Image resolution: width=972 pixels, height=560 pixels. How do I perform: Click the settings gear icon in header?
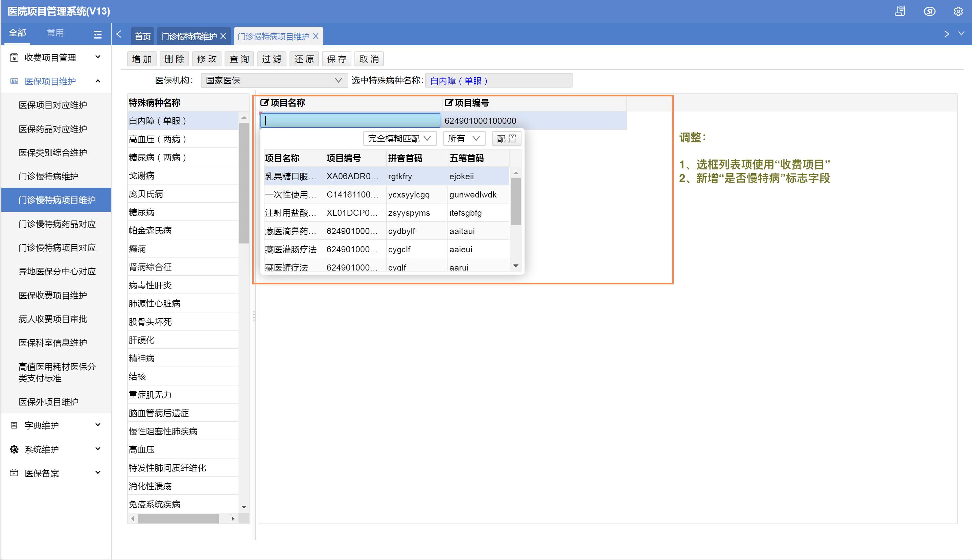pyautogui.click(x=958, y=11)
